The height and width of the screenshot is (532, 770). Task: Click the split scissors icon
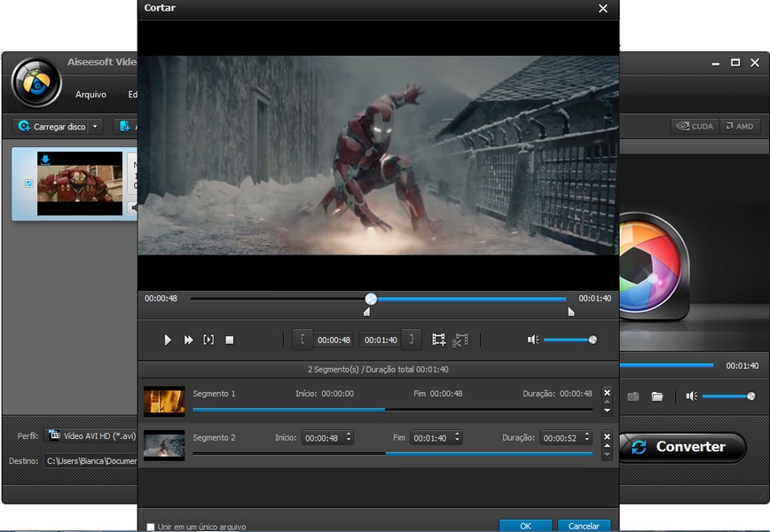pos(460,340)
